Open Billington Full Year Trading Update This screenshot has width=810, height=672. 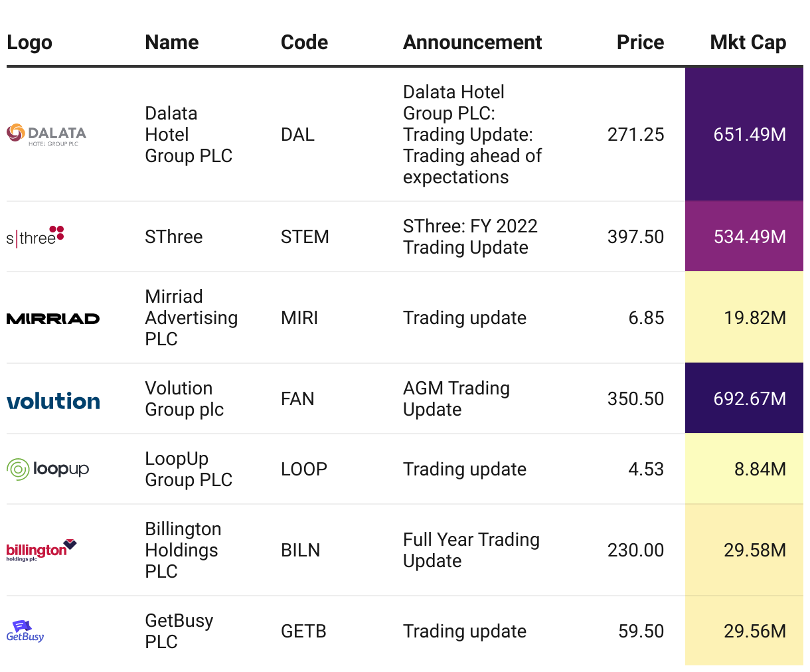[471, 550]
